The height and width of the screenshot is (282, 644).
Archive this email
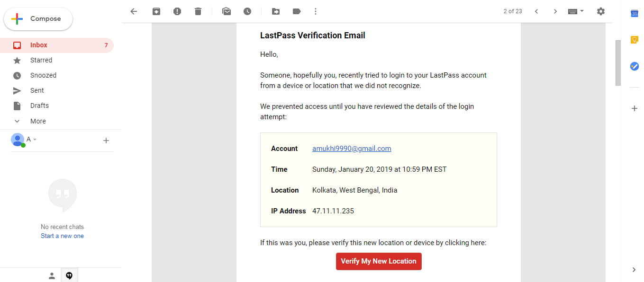(x=156, y=11)
